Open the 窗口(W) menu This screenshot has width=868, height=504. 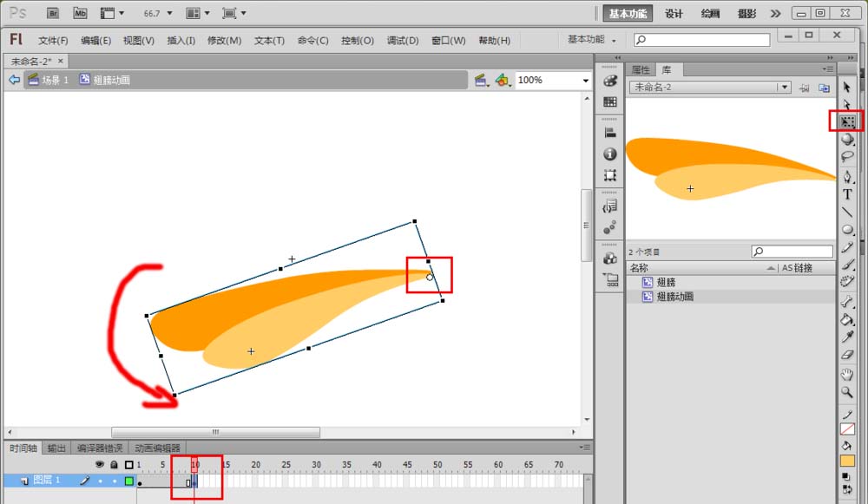click(x=449, y=41)
